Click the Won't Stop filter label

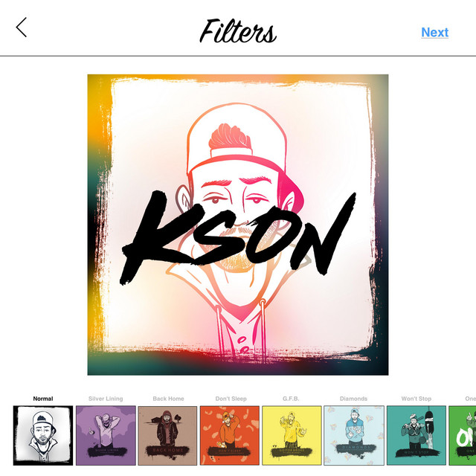416,399
